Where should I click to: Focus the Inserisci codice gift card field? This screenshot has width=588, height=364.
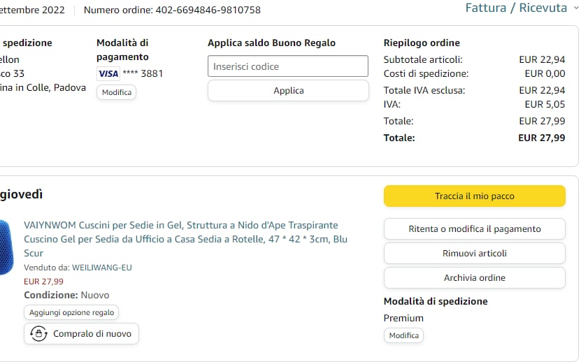pyautogui.click(x=288, y=66)
